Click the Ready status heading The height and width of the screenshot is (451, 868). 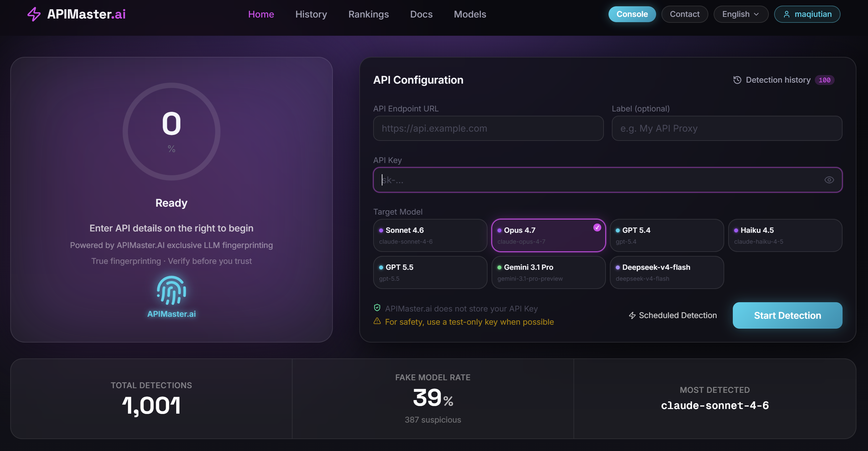click(172, 203)
